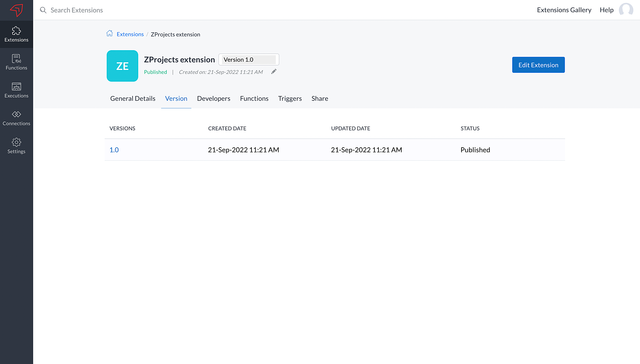The image size is (640, 364).
Task: Click the user profile avatar
Action: 626,10
